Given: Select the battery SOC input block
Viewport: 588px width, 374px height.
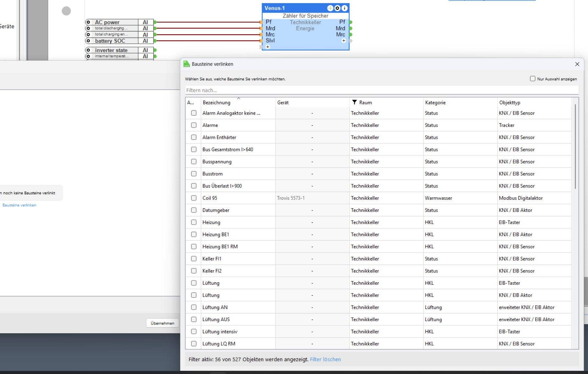Looking at the screenshot, I should 119,41.
